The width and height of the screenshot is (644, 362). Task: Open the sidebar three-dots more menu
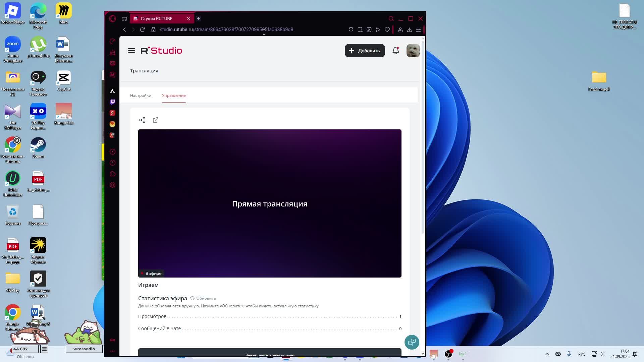tap(112, 351)
